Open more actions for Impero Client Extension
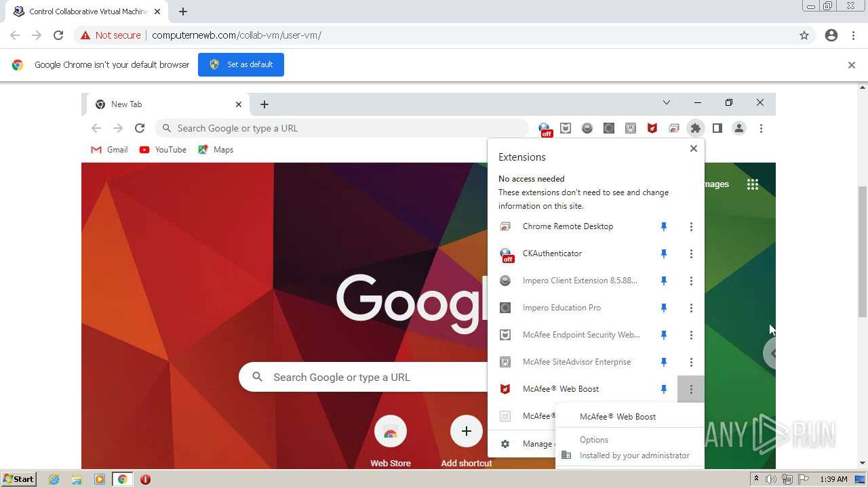The height and width of the screenshot is (488, 868). 691,281
